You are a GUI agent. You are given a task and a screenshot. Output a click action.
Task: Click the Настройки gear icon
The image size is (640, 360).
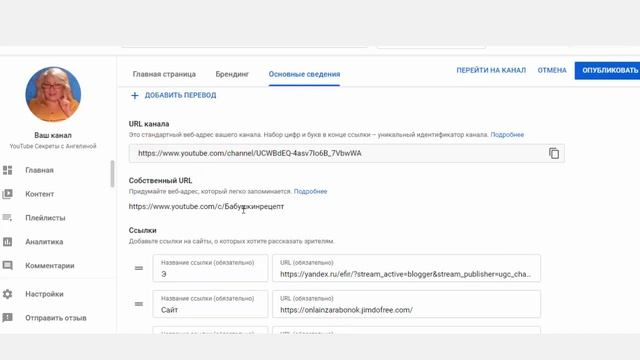click(7, 294)
